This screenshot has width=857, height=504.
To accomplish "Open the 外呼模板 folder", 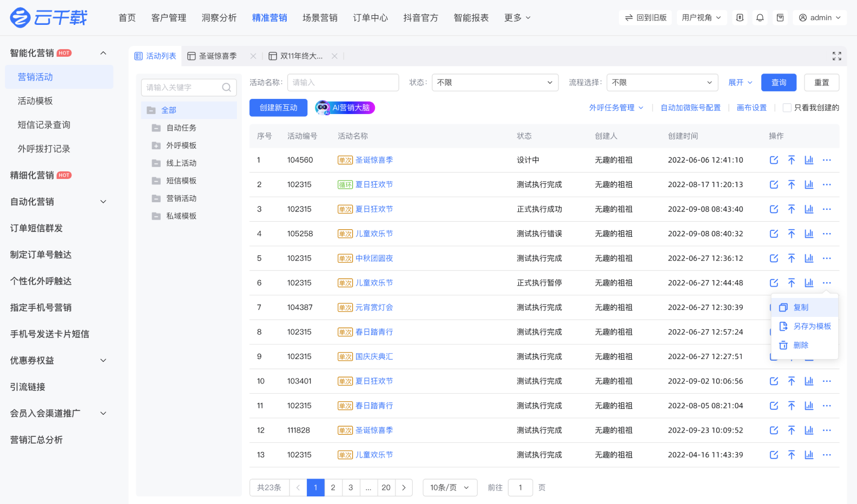I will click(181, 145).
